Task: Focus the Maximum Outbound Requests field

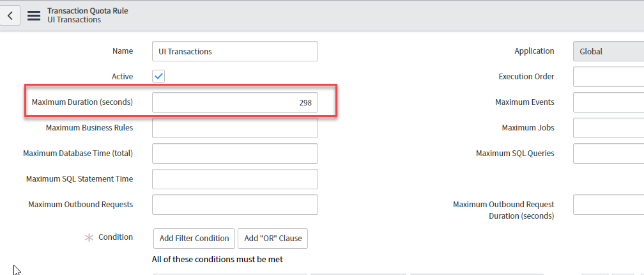Action: point(234,205)
